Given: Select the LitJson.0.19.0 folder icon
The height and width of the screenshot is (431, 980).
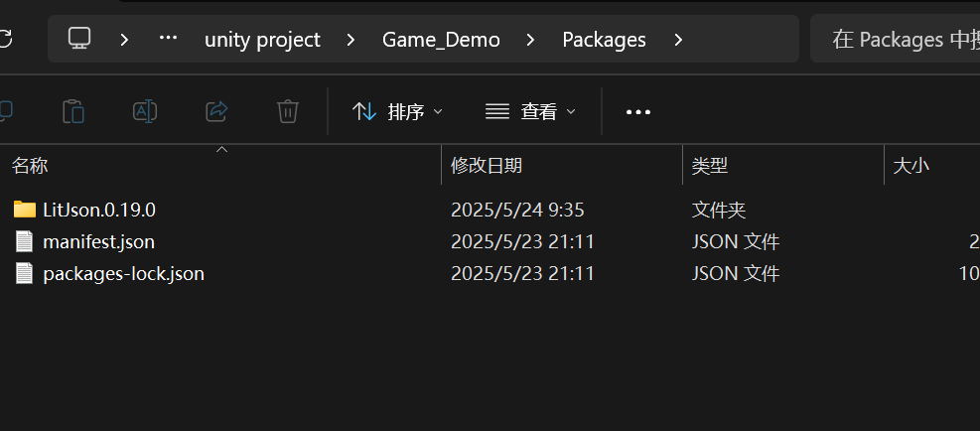Looking at the screenshot, I should (25, 210).
